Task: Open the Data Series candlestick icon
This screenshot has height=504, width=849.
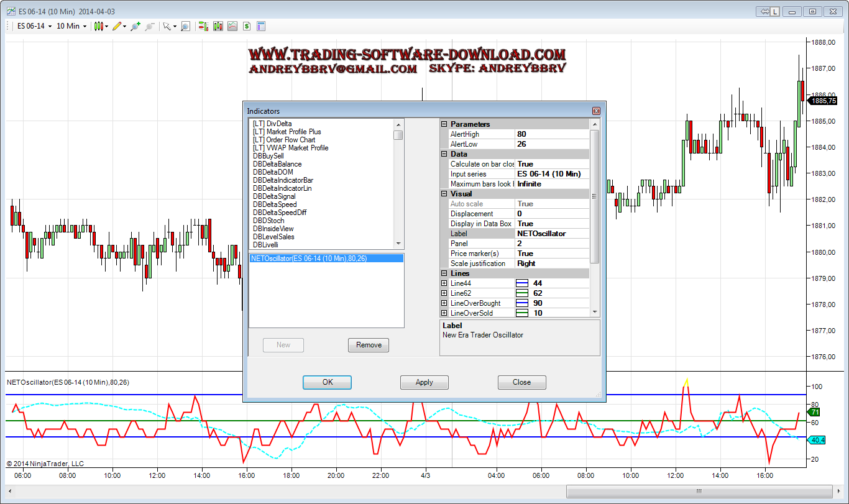Action: coord(218,26)
